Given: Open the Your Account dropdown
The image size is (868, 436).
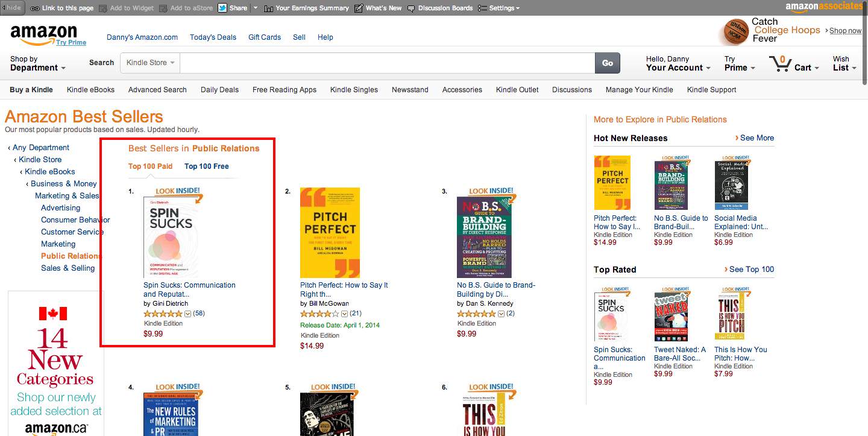Looking at the screenshot, I should [678, 68].
